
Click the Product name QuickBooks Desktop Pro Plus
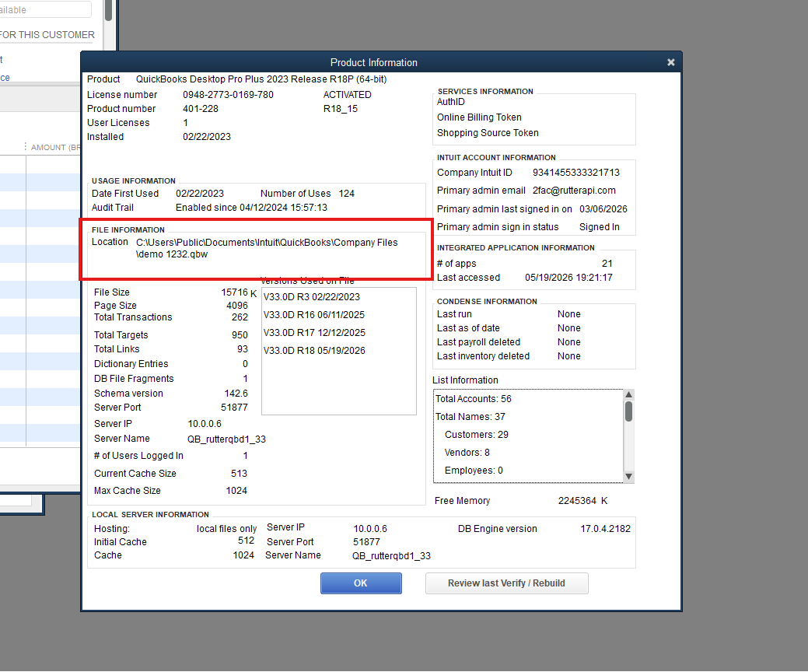261,79
